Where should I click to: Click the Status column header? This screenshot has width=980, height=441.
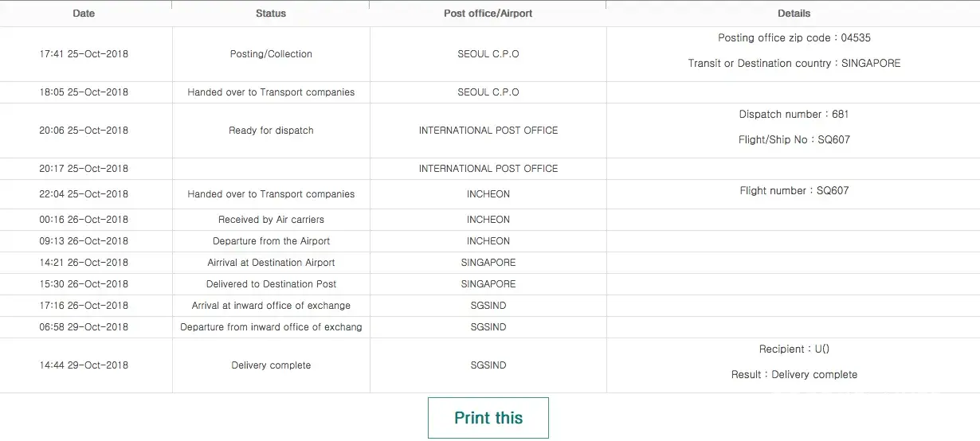click(271, 14)
